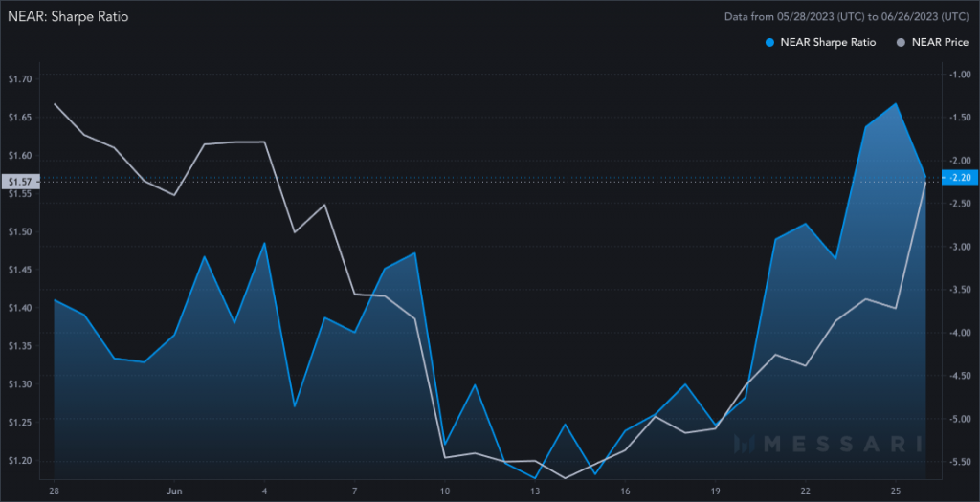Click the data date range text
Viewport: 980px width, 502px height.
[846, 17]
